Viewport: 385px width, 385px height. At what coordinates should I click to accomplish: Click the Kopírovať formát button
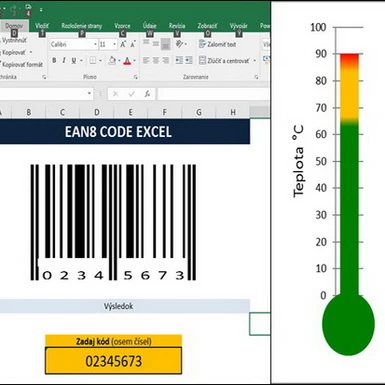click(x=22, y=65)
